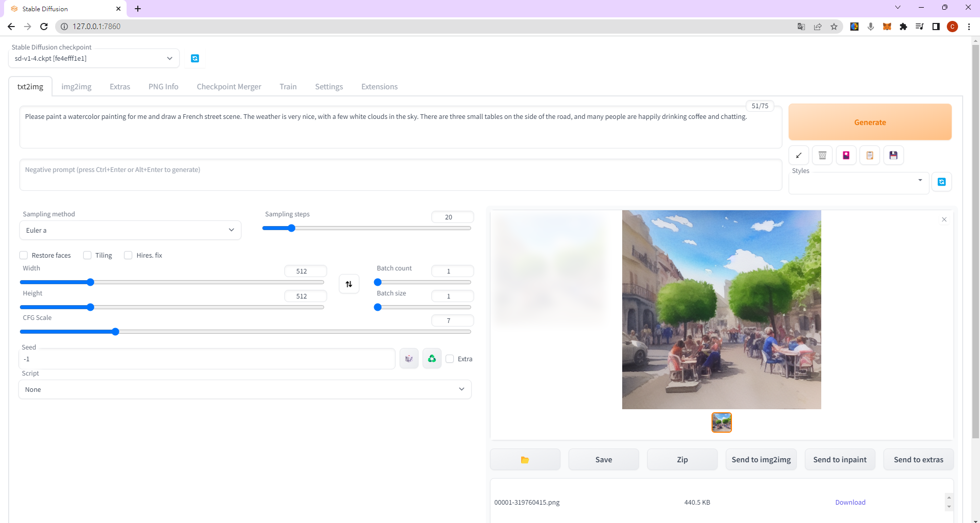The height and width of the screenshot is (523, 980).
Task: Toggle the seed Extra checkbox
Action: pyautogui.click(x=450, y=359)
